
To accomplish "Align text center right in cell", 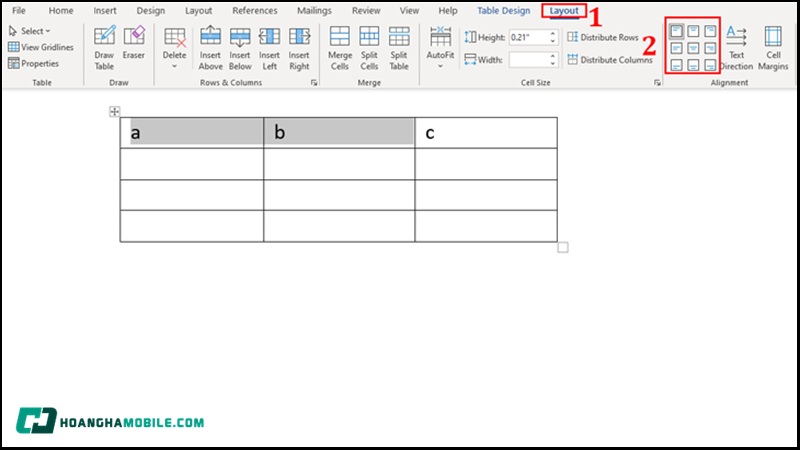I will pos(710,48).
